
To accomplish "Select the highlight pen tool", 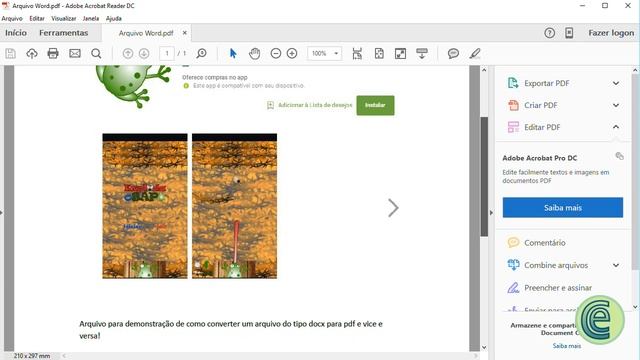I will coord(475,53).
